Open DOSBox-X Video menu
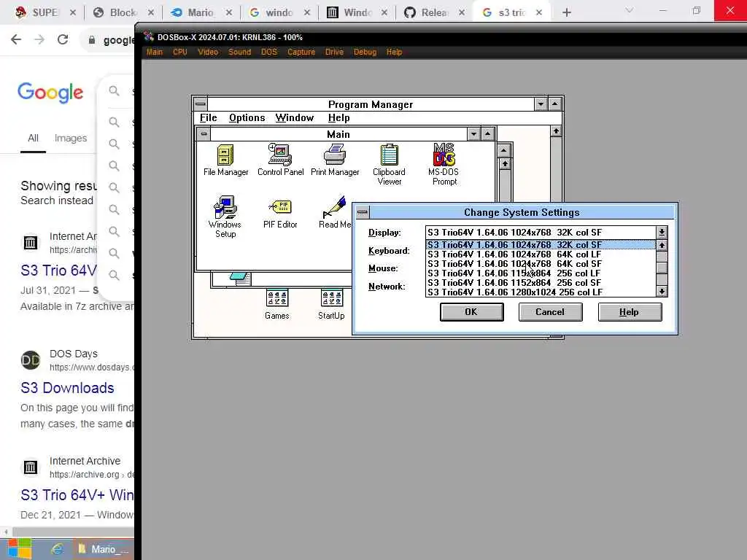Image resolution: width=747 pixels, height=560 pixels. pos(208,52)
